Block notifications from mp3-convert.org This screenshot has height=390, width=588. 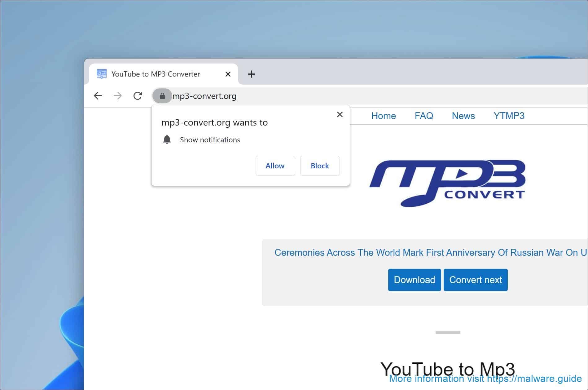point(320,166)
